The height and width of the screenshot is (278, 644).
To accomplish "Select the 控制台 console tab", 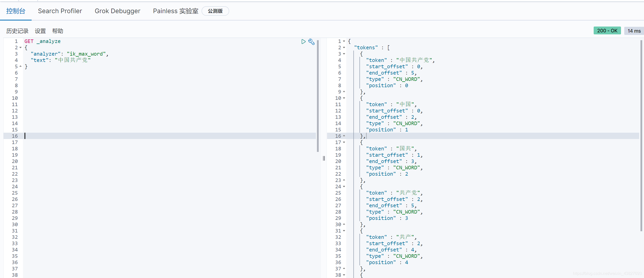I will [x=16, y=11].
